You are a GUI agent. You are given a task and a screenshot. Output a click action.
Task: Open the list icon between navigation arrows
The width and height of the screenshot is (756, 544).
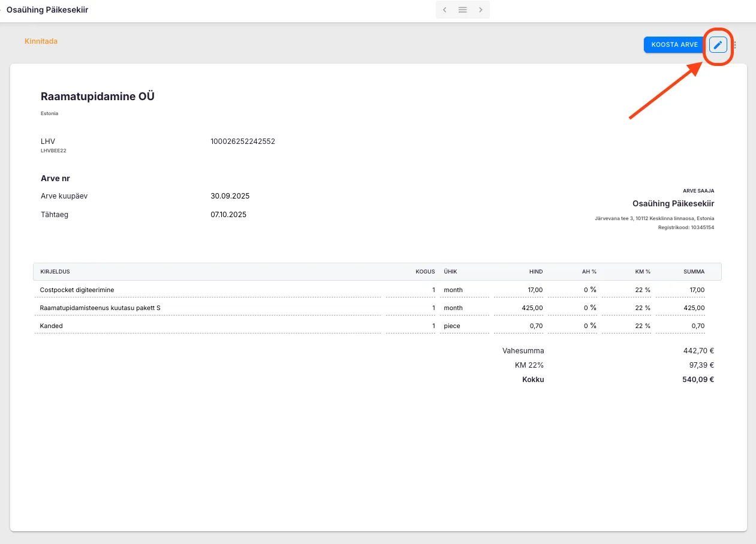click(462, 10)
